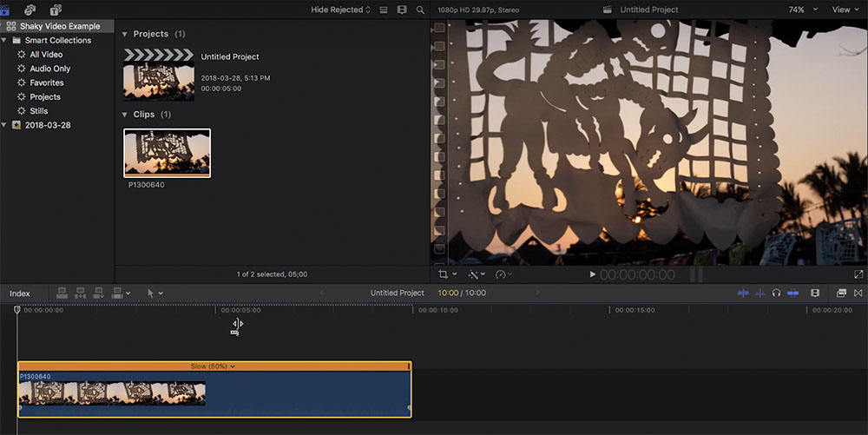This screenshot has height=435, width=868.
Task: Select the P1300640 clip in the timeline
Action: [x=214, y=393]
